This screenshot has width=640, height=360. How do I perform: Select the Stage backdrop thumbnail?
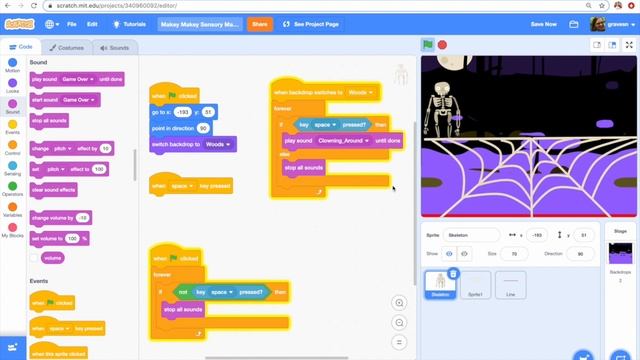pos(620,253)
